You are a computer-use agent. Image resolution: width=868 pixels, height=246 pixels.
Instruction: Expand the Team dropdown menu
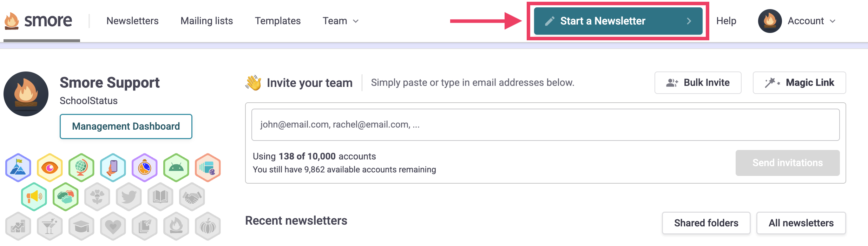[341, 21]
